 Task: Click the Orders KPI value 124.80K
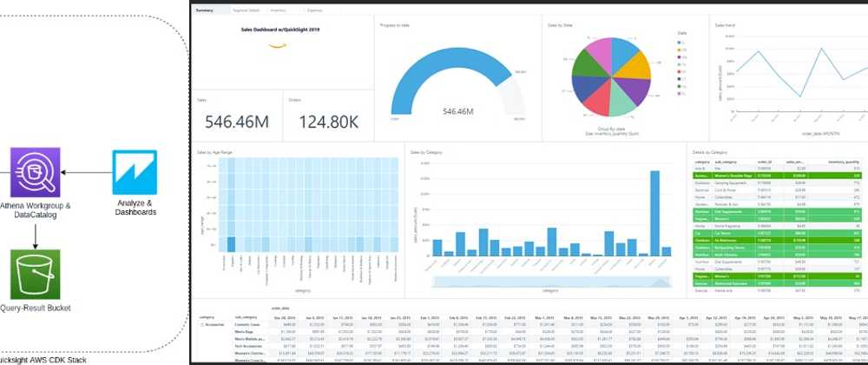tap(329, 122)
